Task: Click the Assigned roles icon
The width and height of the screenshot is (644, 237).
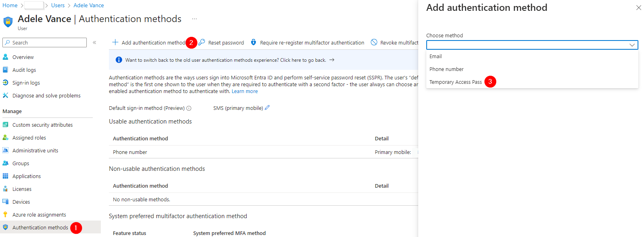Action: [x=5, y=138]
